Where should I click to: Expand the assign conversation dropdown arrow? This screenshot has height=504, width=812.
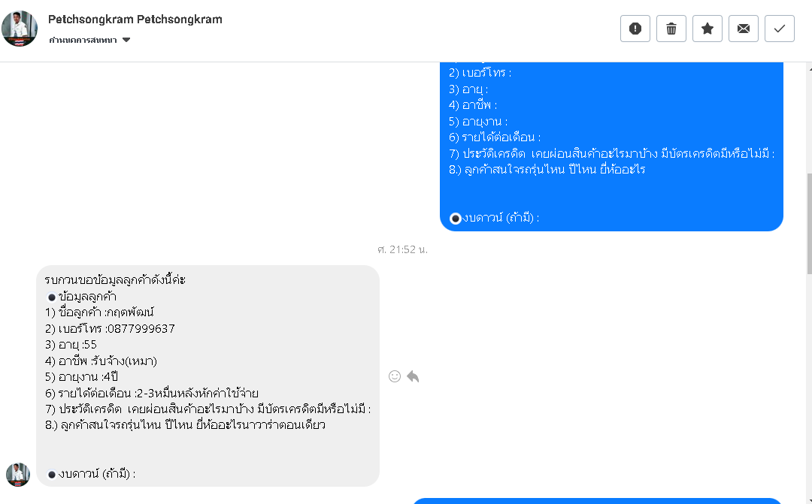tap(126, 40)
